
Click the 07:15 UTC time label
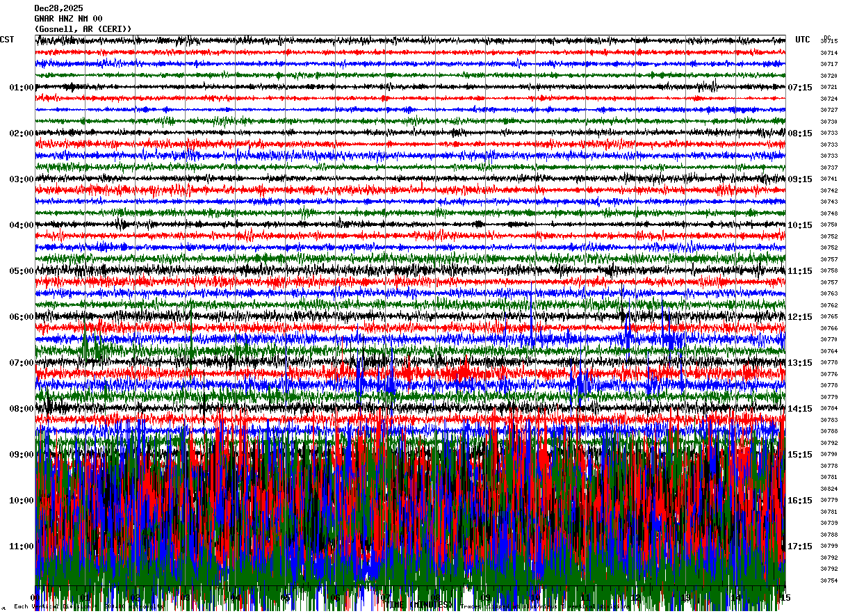tap(800, 88)
